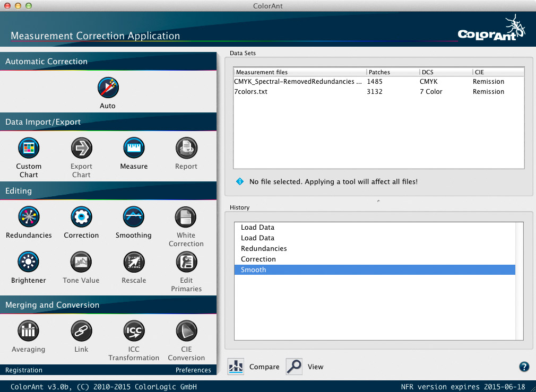Select the 7colors.txt measurement file
Image resolution: width=536 pixels, height=392 pixels.
251,92
